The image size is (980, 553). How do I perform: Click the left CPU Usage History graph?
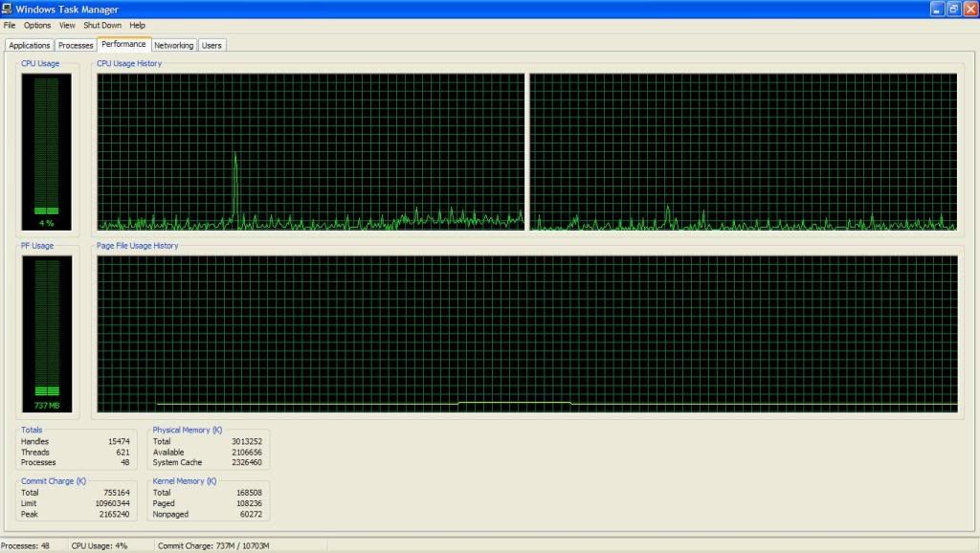point(310,151)
